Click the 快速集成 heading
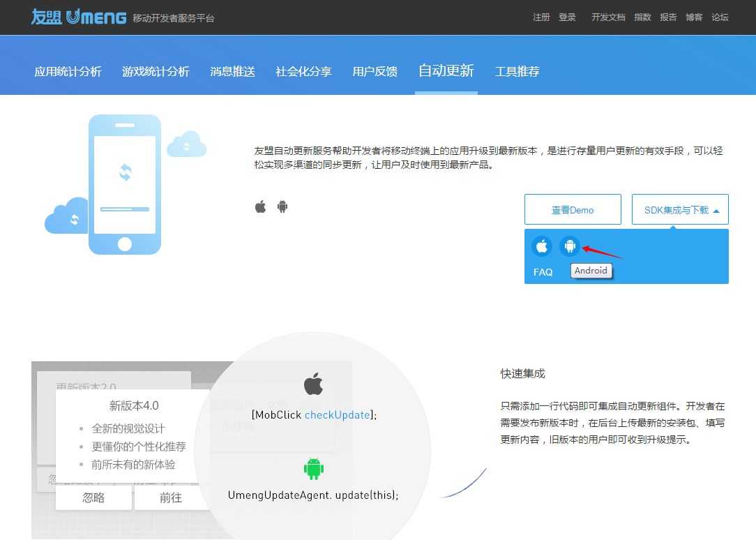Screen dimensions: 756x540 coord(522,374)
